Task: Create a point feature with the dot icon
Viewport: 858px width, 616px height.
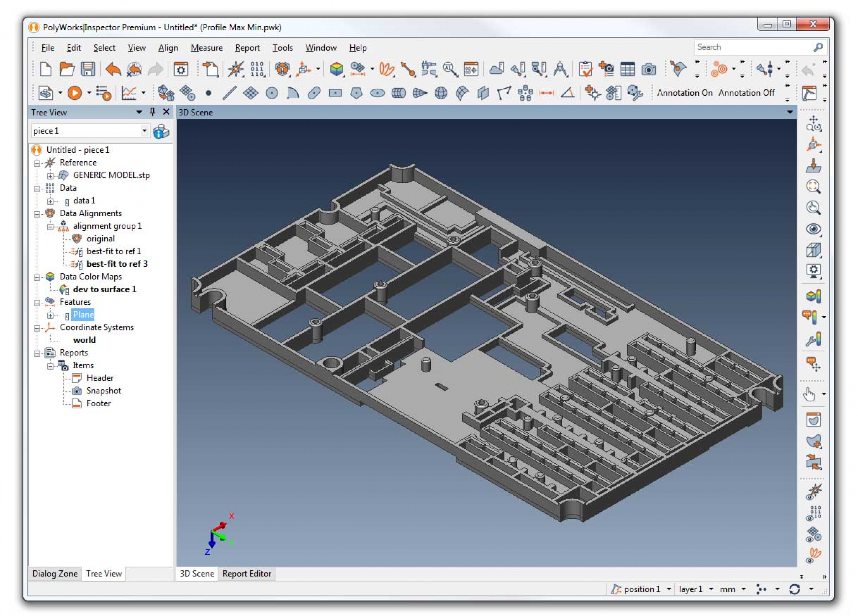Action: click(x=208, y=93)
